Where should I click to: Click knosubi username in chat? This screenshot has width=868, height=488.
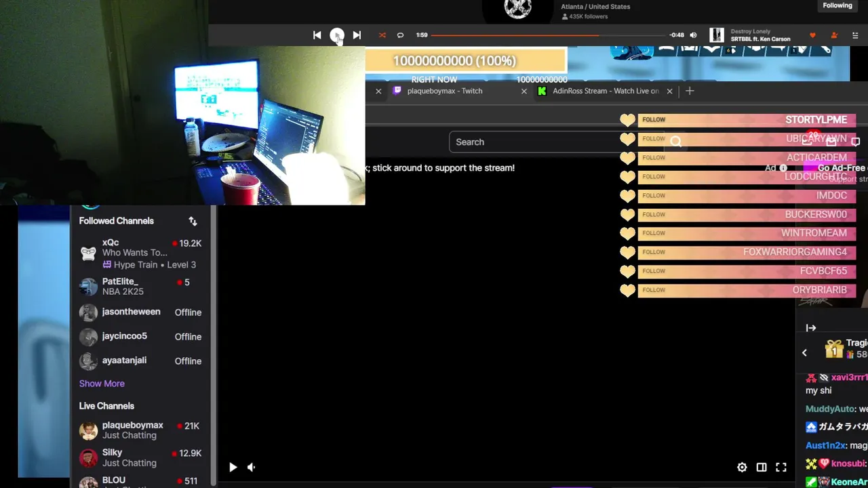click(848, 464)
